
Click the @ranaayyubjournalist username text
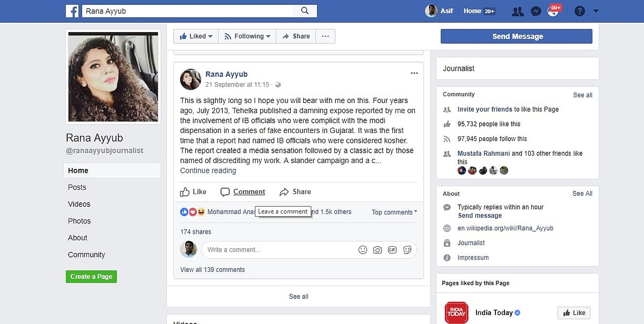click(105, 151)
